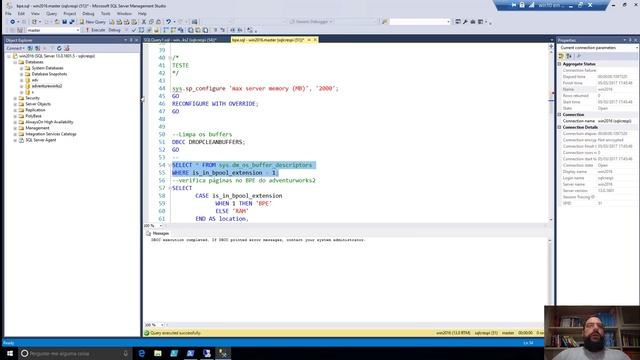
Task: Click the editor vertical scrollbar
Action: click(551, 135)
